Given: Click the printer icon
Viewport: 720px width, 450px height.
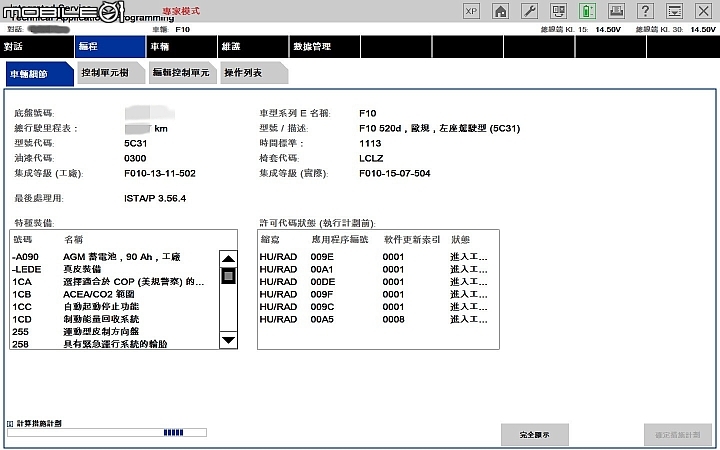Looking at the screenshot, I should click(x=616, y=11).
